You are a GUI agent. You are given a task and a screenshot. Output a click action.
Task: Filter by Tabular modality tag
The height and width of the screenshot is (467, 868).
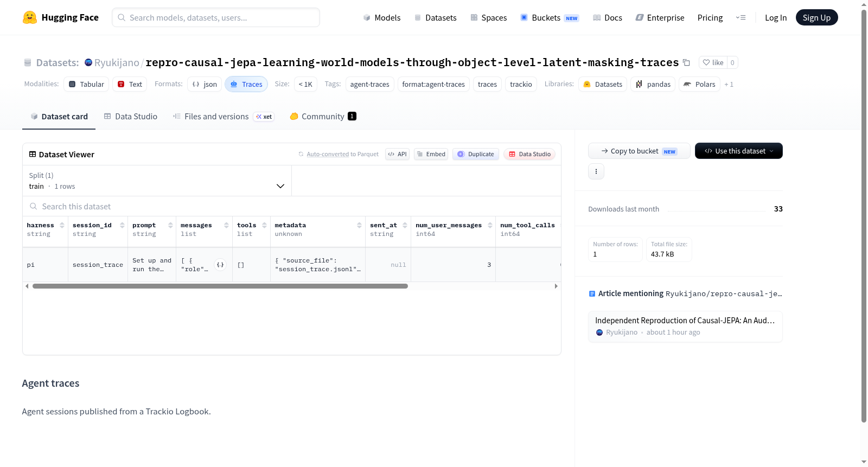coord(86,84)
